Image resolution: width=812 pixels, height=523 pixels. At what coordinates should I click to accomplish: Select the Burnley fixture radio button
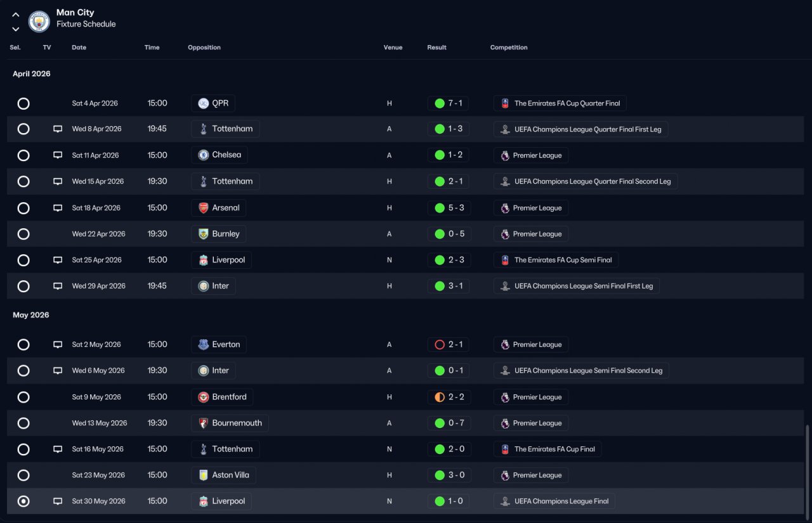(23, 234)
